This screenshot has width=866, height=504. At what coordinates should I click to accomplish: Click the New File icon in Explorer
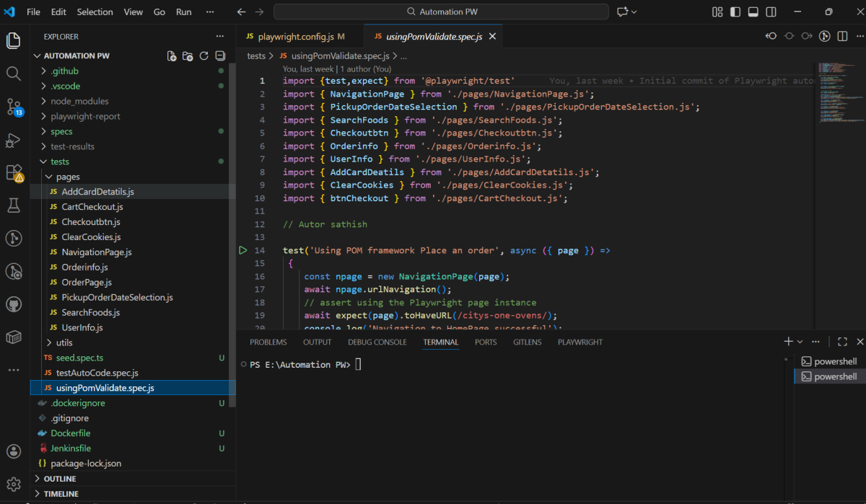172,56
